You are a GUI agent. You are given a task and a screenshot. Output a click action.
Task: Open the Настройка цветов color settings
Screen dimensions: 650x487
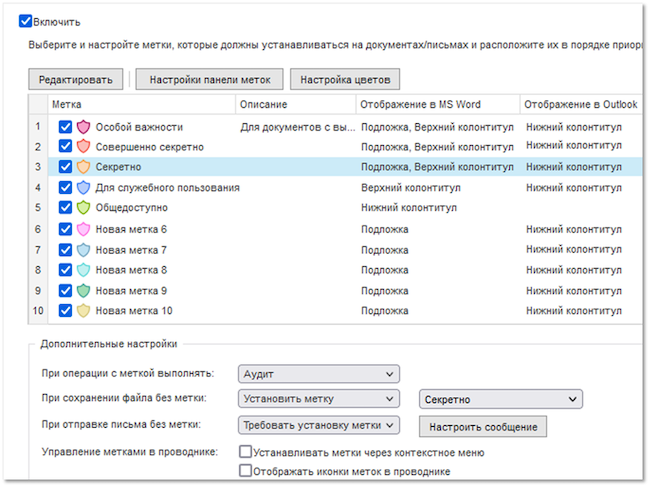tap(345, 79)
